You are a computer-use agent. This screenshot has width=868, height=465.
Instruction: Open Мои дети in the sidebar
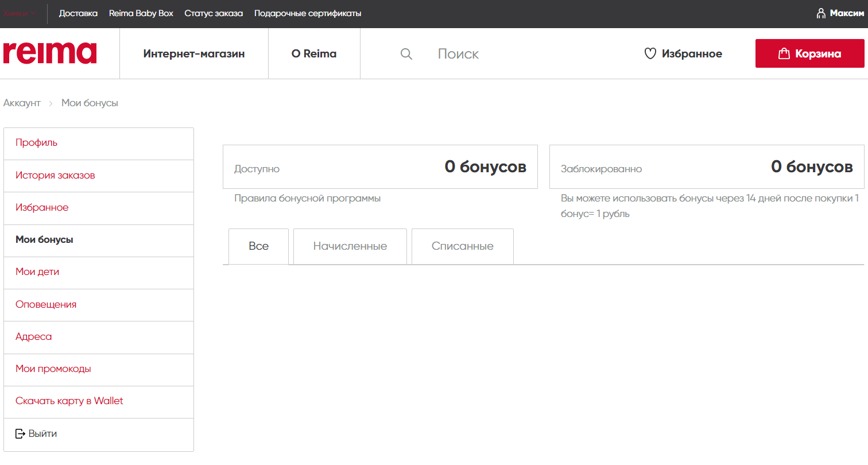tap(99, 272)
